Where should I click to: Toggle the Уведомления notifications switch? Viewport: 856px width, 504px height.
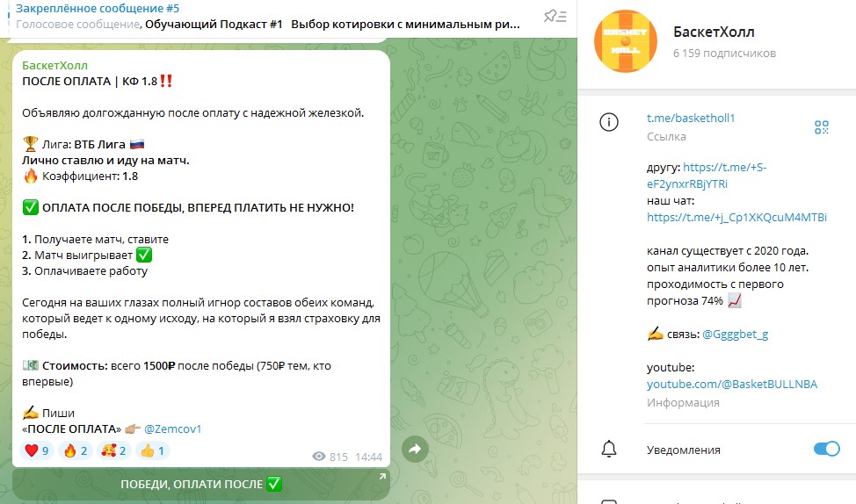click(x=826, y=449)
